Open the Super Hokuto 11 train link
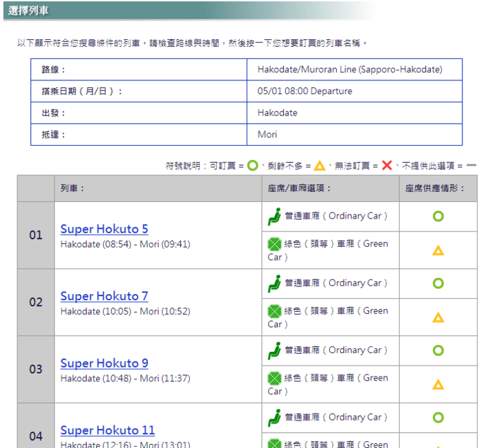Viewport: 481px width, 448px height. pyautogui.click(x=107, y=430)
